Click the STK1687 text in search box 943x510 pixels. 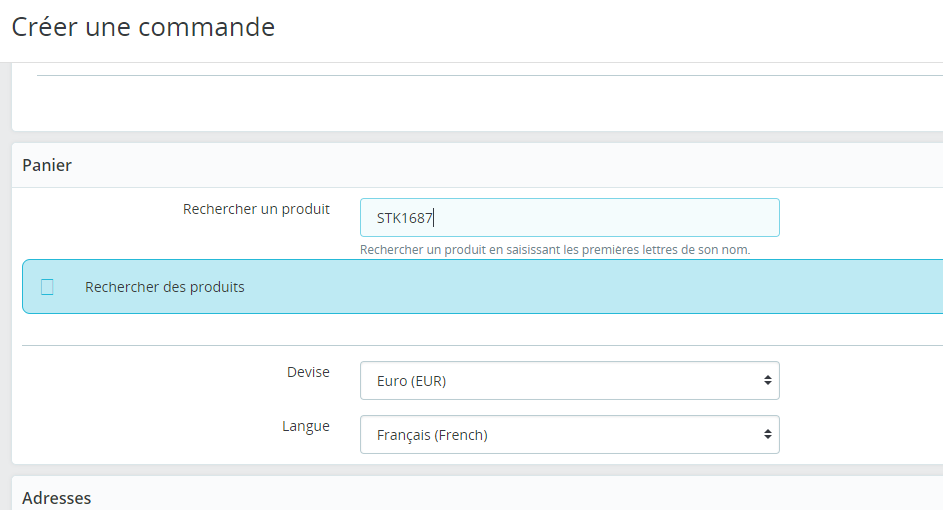click(x=404, y=218)
